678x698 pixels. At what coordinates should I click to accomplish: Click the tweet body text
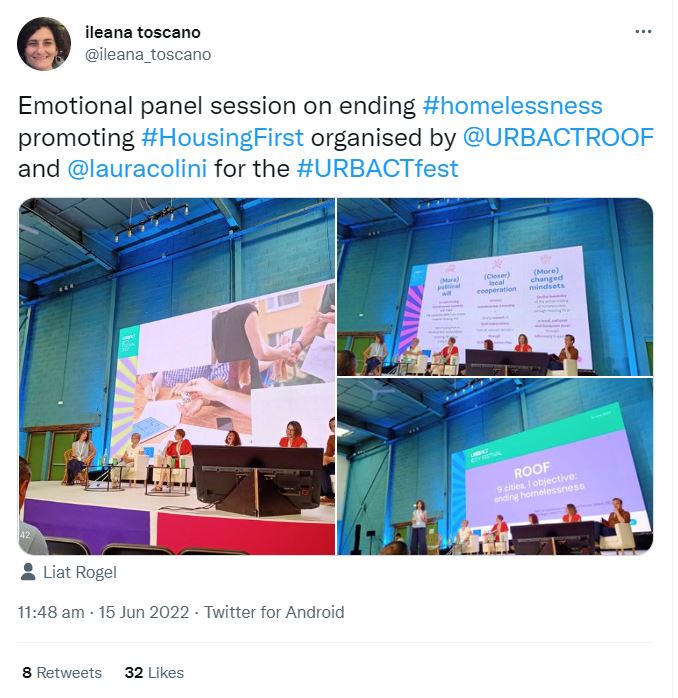click(x=336, y=138)
